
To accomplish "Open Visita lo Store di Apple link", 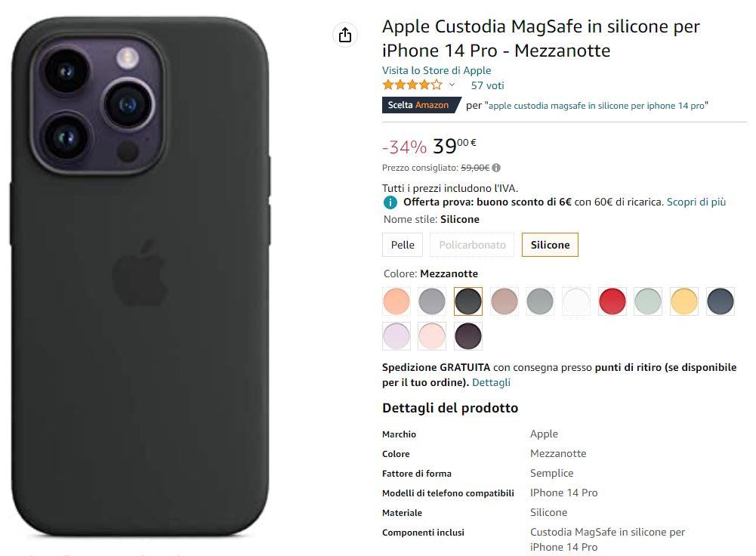I will point(437,70).
